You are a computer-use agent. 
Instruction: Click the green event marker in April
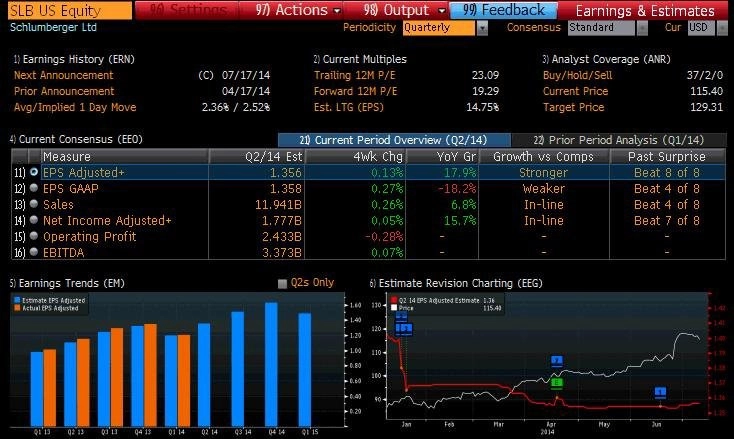(x=557, y=383)
